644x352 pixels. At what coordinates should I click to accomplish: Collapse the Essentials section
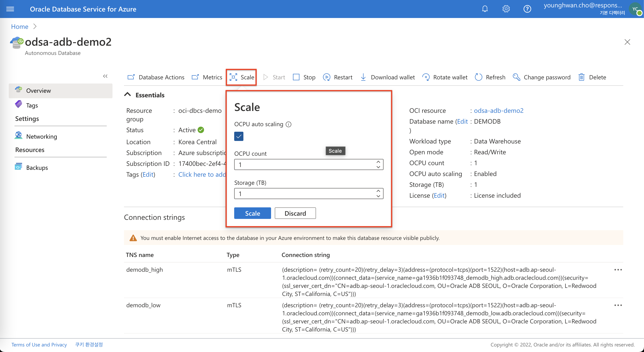click(127, 95)
